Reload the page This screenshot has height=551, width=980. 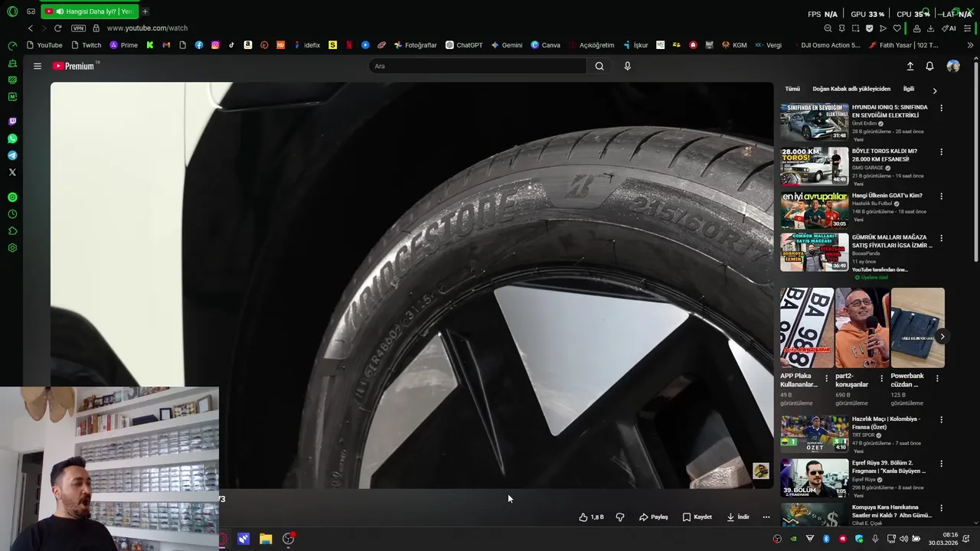(57, 28)
